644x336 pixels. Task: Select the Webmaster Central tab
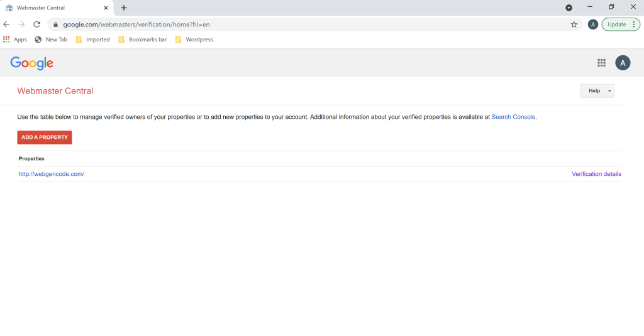click(x=57, y=8)
